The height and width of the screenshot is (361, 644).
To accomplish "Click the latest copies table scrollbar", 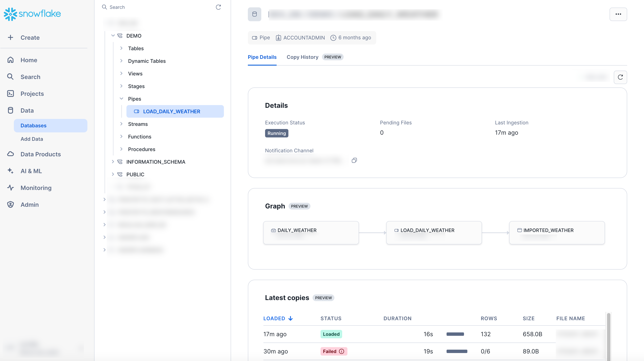I will click(x=609, y=337).
